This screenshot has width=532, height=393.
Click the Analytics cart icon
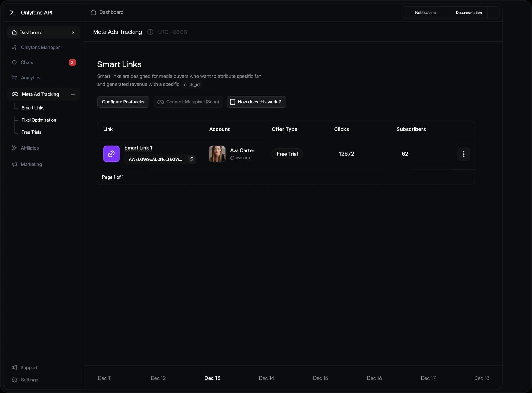tap(14, 78)
